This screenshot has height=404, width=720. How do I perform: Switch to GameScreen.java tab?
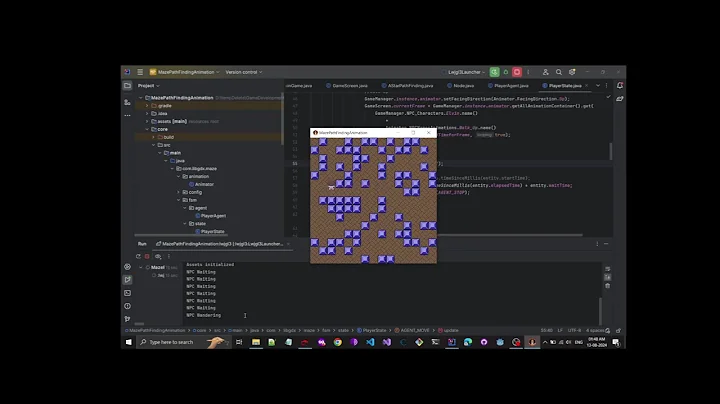click(347, 86)
